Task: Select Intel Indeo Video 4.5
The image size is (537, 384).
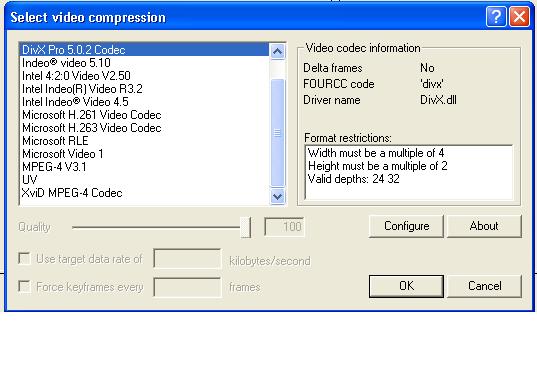Action: (x=145, y=102)
